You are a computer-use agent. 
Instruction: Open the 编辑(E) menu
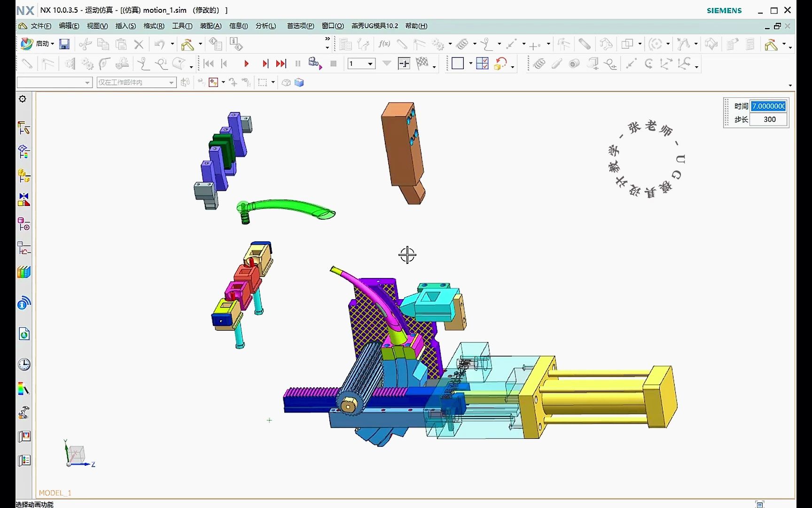[x=69, y=26]
